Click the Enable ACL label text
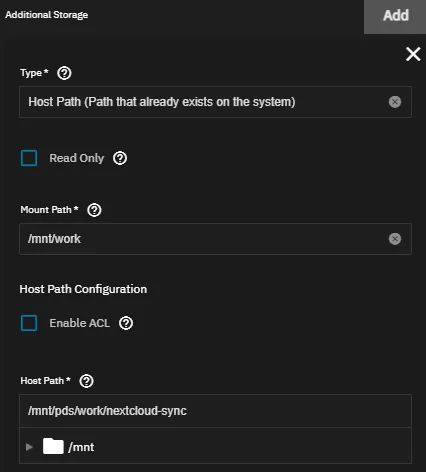The image size is (426, 472). click(80, 323)
